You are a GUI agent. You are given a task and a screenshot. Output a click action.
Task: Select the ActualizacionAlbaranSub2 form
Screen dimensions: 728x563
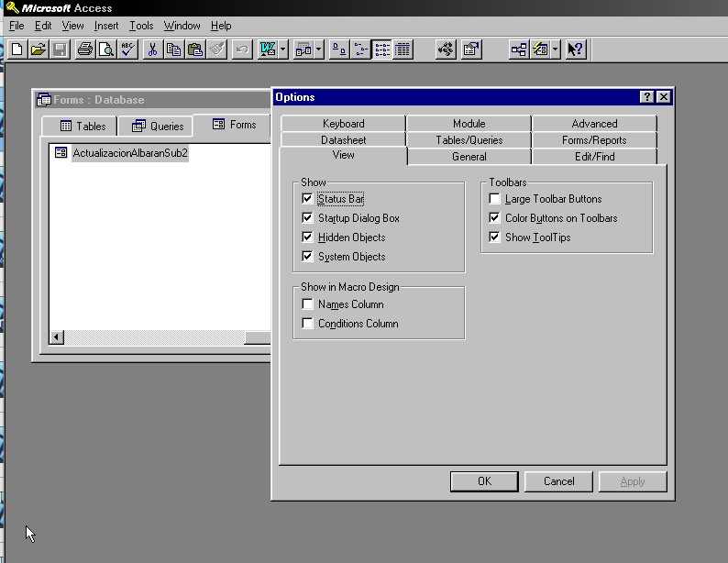point(121,153)
